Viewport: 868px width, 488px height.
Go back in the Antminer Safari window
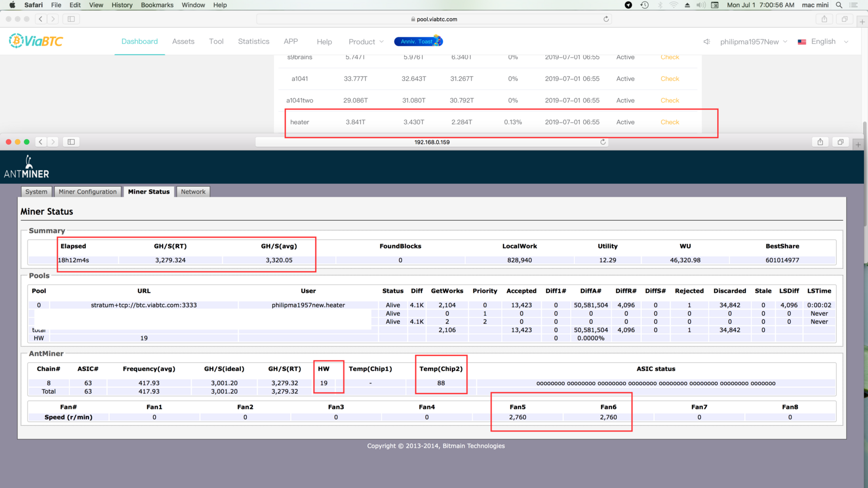[41, 142]
